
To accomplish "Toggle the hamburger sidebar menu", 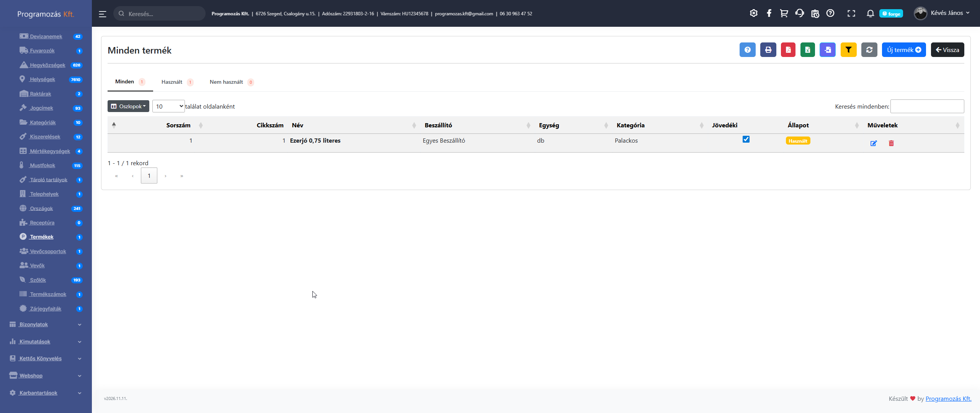I will pyautogui.click(x=102, y=14).
